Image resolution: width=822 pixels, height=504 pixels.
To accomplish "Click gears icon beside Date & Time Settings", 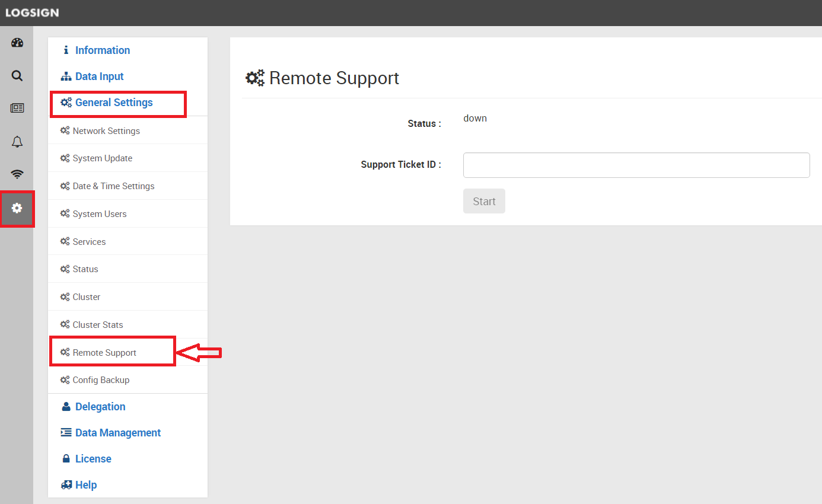I will [65, 186].
